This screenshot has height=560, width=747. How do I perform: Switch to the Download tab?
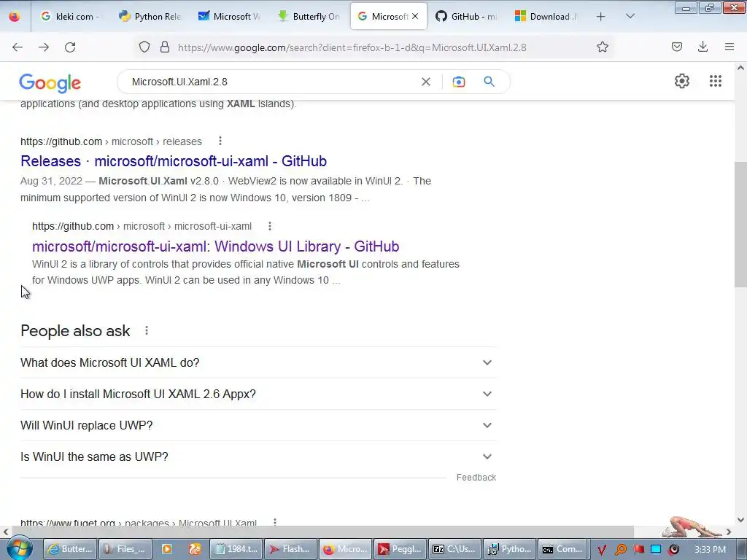coord(547,16)
